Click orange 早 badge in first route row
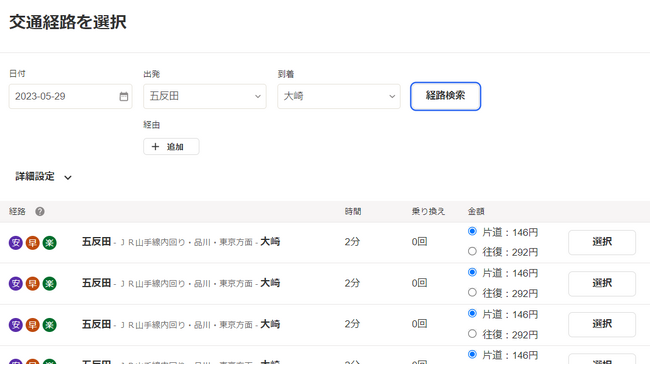The width and height of the screenshot is (650, 365). click(32, 243)
